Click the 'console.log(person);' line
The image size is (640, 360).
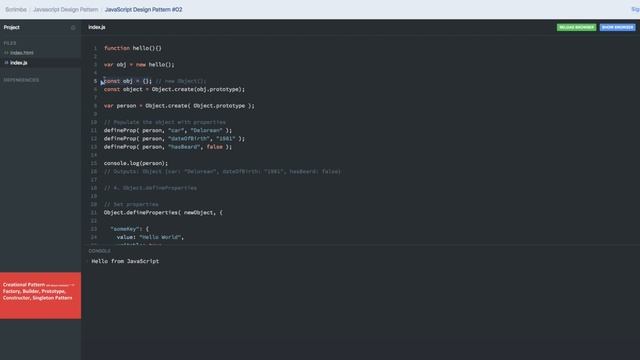136,163
